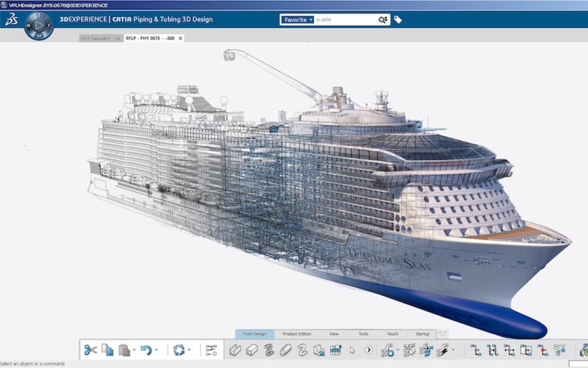This screenshot has height=368, width=588.
Task: Click the route icon with down arrow
Action: [x=559, y=350]
